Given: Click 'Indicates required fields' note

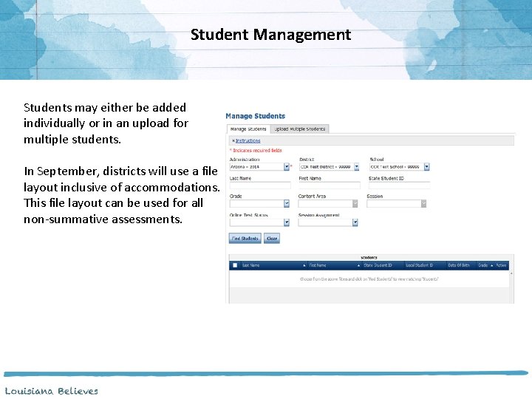Looking at the screenshot, I should pos(256,150).
